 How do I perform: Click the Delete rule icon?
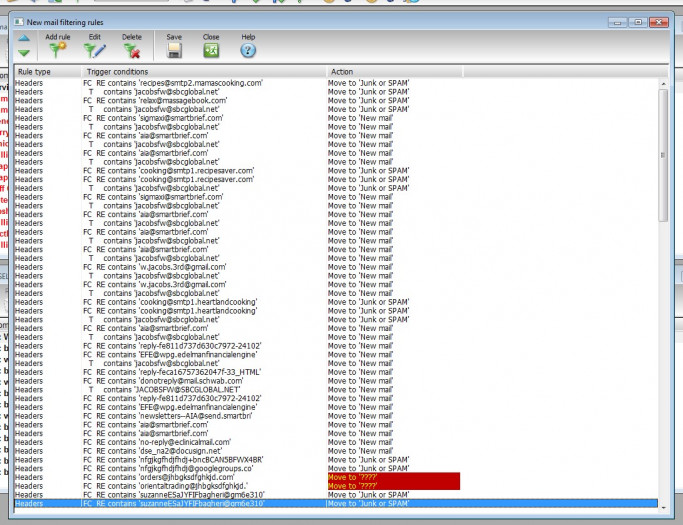point(131,50)
